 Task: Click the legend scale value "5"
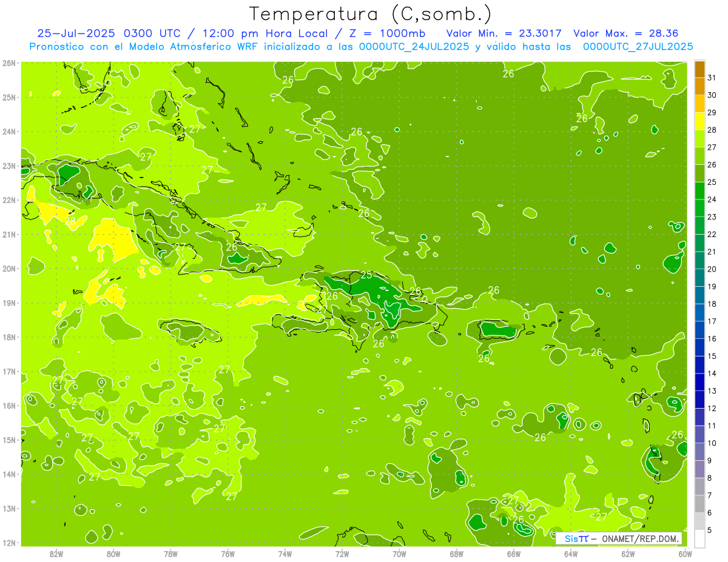click(710, 530)
